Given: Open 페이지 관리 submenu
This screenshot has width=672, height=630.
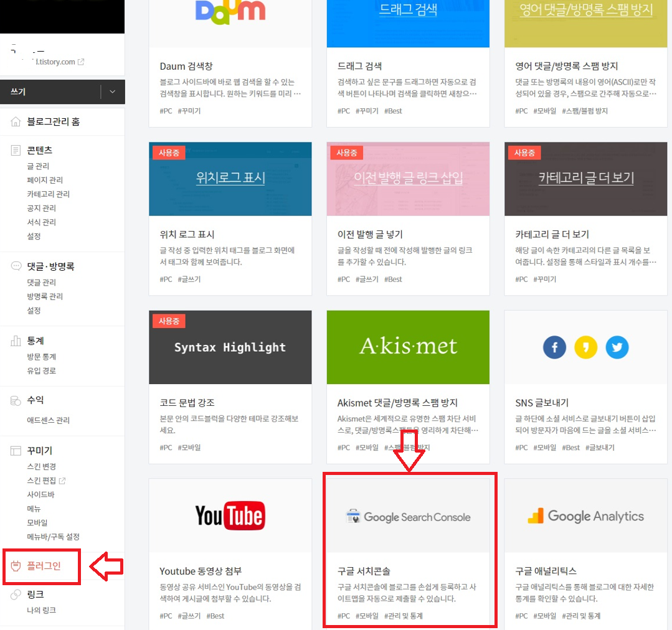Looking at the screenshot, I should point(45,180).
